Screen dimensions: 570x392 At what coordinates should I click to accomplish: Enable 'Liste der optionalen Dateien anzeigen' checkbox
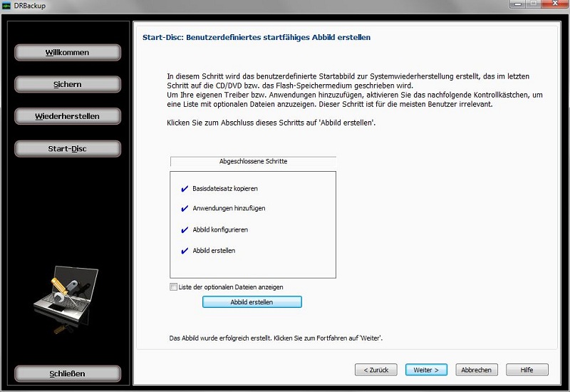click(173, 287)
